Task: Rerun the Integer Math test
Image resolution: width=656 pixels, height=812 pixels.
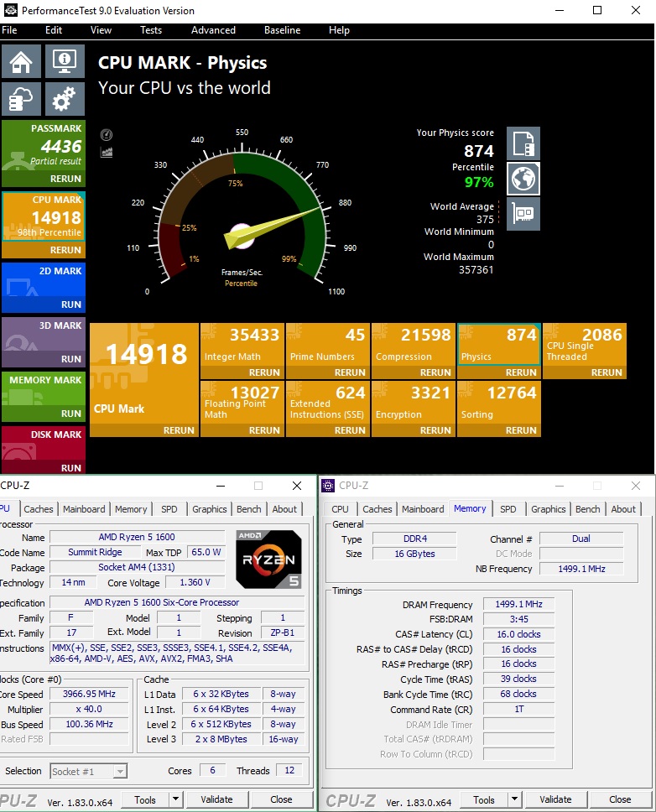Action: 264,372
